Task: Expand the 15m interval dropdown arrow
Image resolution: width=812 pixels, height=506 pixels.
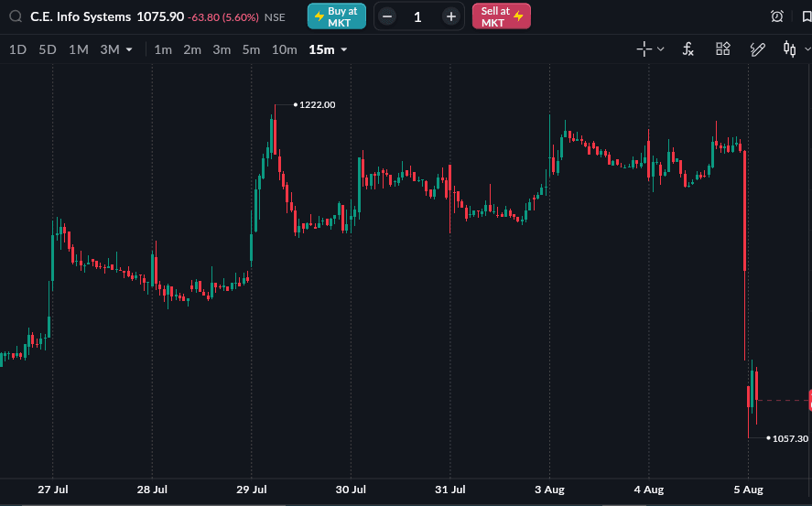Action: point(344,49)
